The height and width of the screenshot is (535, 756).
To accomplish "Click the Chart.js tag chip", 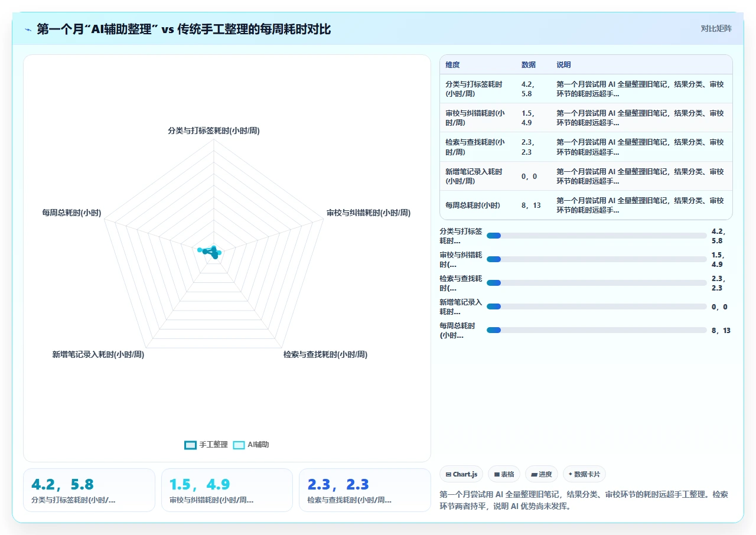I will [x=461, y=474].
